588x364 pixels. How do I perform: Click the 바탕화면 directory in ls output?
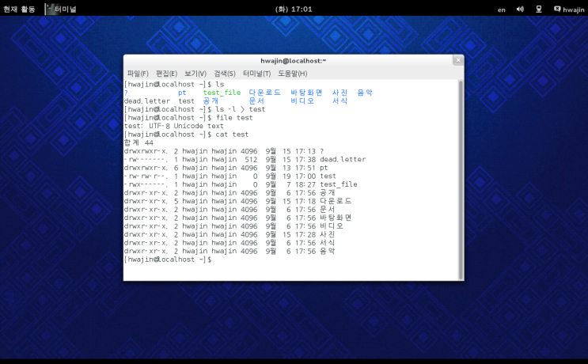click(306, 93)
